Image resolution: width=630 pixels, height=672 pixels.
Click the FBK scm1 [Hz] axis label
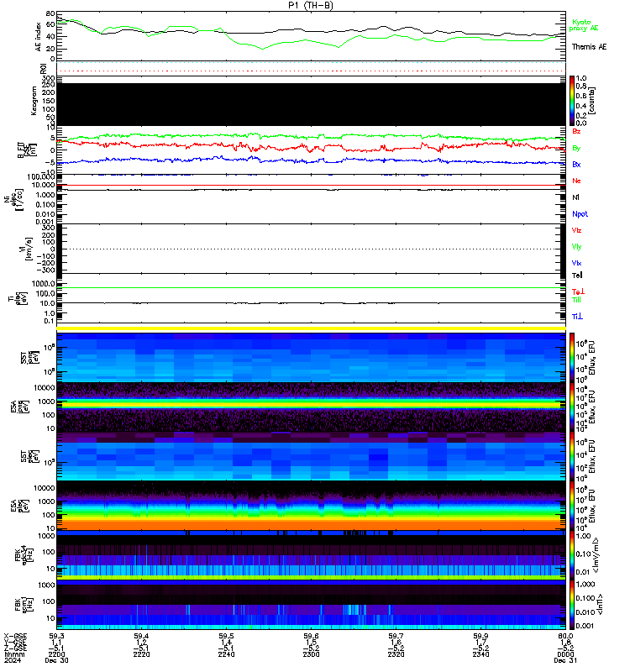pyautogui.click(x=24, y=604)
